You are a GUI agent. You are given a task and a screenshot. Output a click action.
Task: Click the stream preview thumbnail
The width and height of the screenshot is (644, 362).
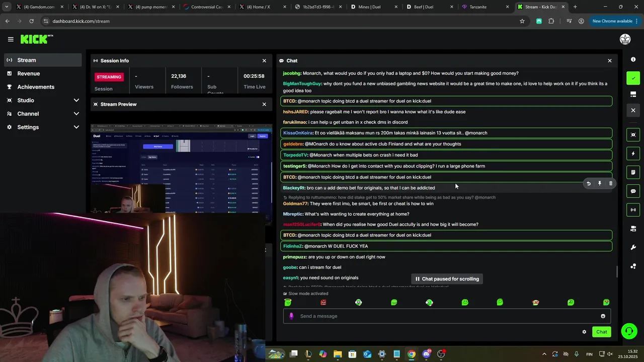point(181,168)
